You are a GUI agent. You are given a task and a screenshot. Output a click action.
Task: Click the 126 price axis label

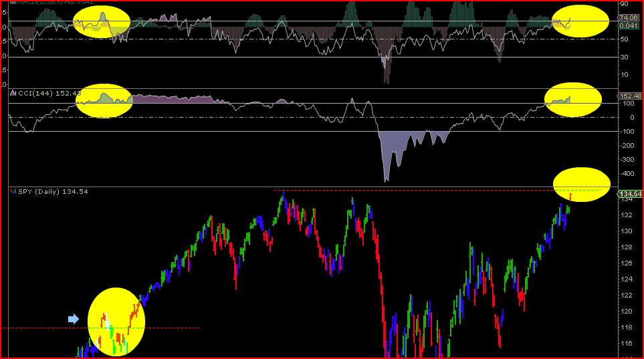(x=626, y=263)
